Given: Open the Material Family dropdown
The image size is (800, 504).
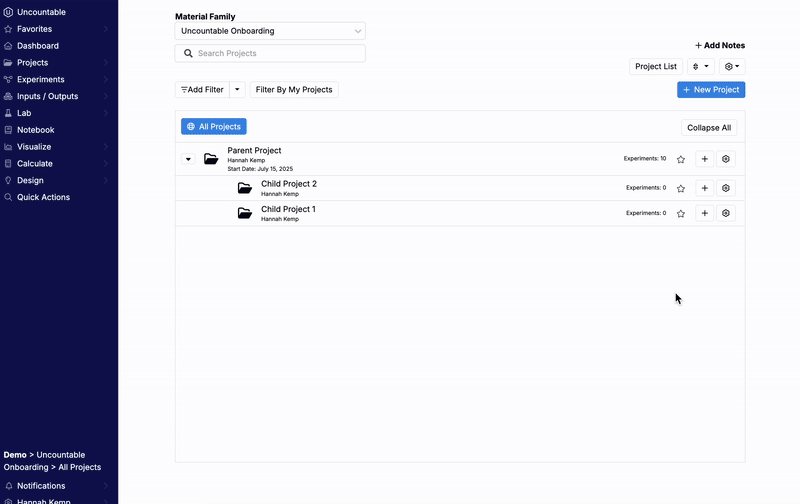Looking at the screenshot, I should (270, 31).
